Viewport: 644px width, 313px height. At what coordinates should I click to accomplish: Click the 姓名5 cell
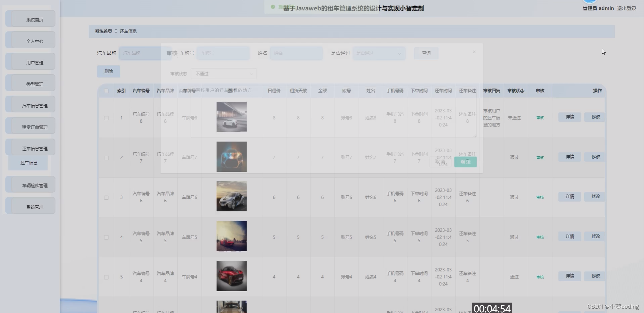tap(371, 237)
